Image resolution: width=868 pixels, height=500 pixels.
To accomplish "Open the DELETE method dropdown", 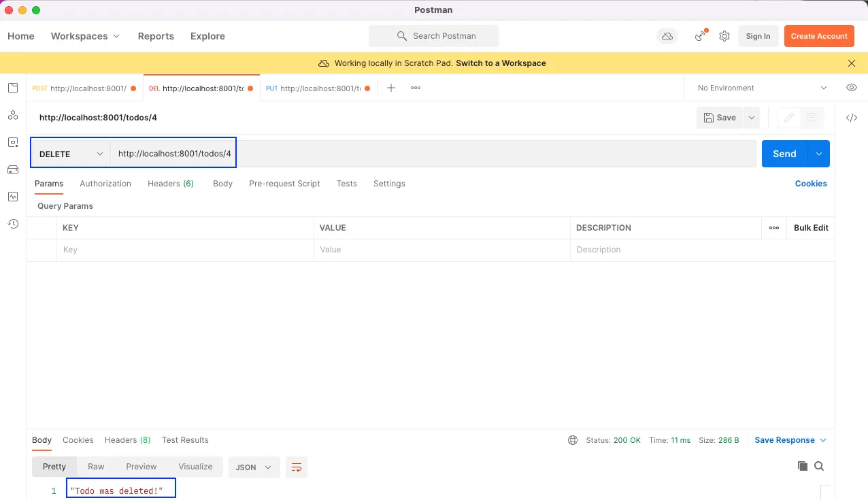I will point(71,154).
